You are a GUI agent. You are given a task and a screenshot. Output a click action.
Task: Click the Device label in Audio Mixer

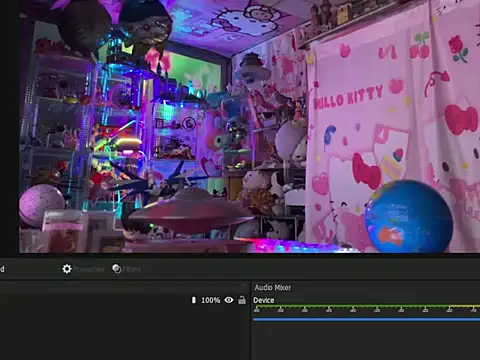264,300
